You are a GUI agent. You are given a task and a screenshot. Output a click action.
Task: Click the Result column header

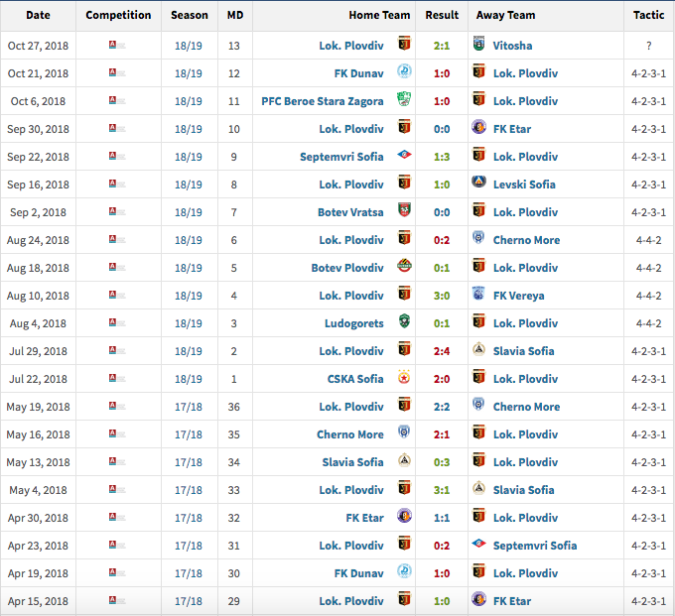point(442,15)
